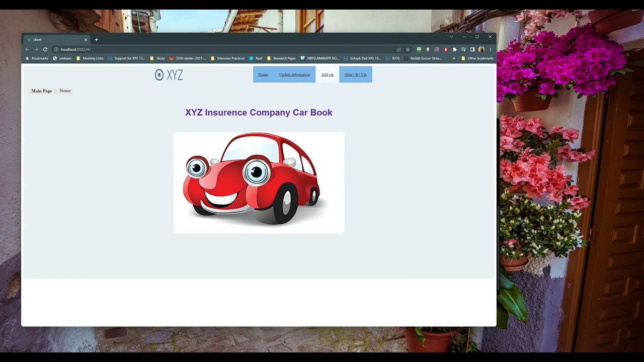This screenshot has width=644, height=362.
Task: Click the share page icon in address bar
Action: (x=399, y=49)
